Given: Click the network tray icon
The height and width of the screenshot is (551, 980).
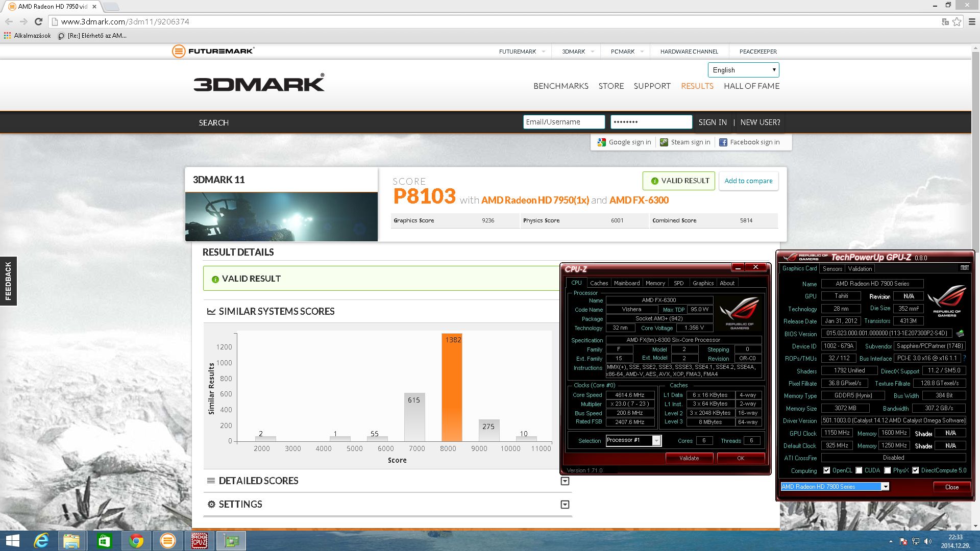Looking at the screenshot, I should (916, 541).
